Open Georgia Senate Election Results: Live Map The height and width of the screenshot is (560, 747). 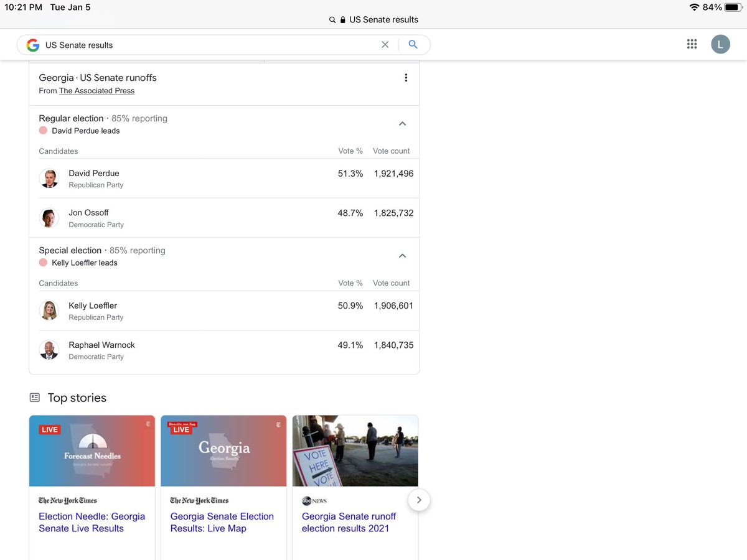point(222,522)
